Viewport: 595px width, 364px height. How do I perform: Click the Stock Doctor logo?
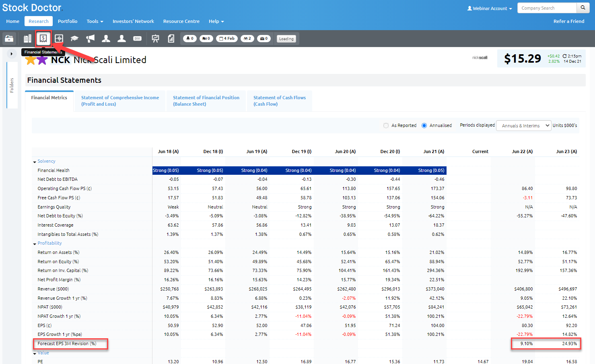[32, 8]
